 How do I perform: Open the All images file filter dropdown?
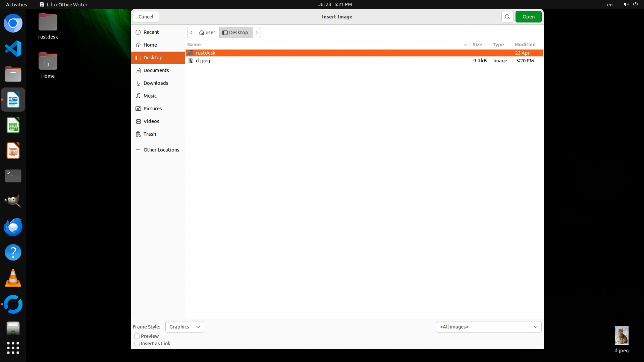tap(488, 327)
